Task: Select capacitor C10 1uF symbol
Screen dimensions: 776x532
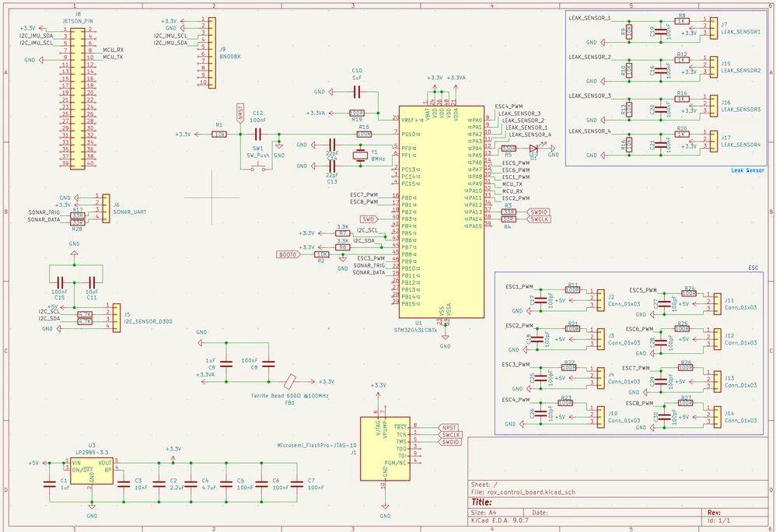Action: 357,92
